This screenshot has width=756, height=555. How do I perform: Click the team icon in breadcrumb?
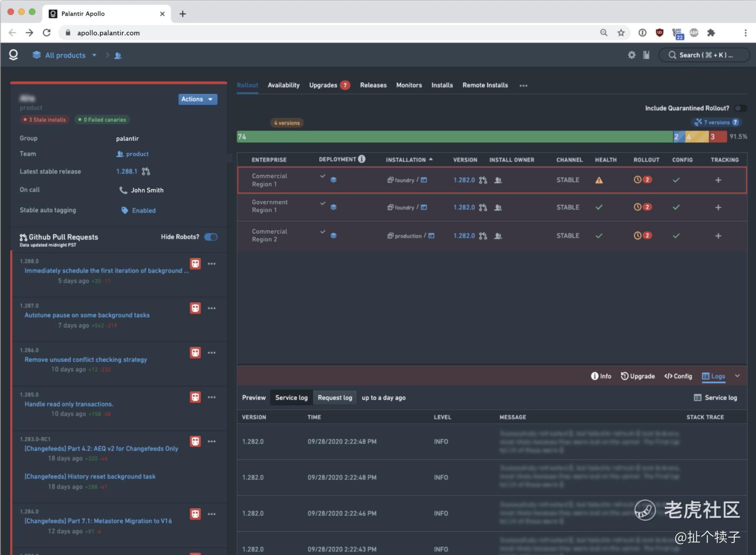coord(118,55)
